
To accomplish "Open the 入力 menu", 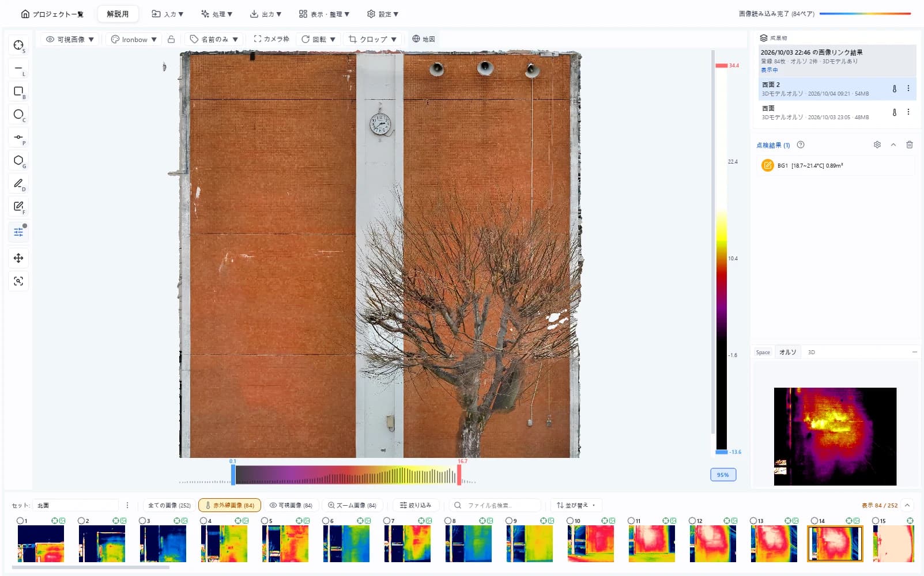I will click(167, 14).
